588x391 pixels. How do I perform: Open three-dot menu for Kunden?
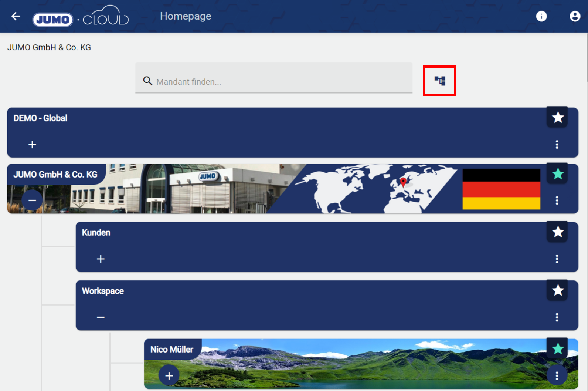[x=557, y=259]
